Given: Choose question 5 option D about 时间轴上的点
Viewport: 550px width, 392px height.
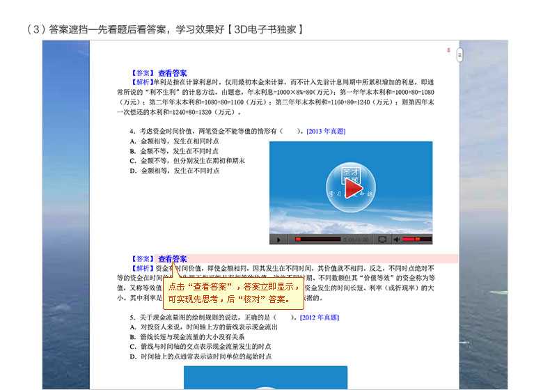Looking at the screenshot, I should (x=201, y=356).
